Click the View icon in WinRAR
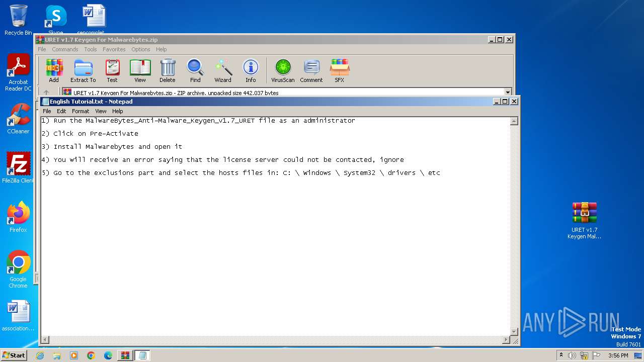 click(x=140, y=70)
